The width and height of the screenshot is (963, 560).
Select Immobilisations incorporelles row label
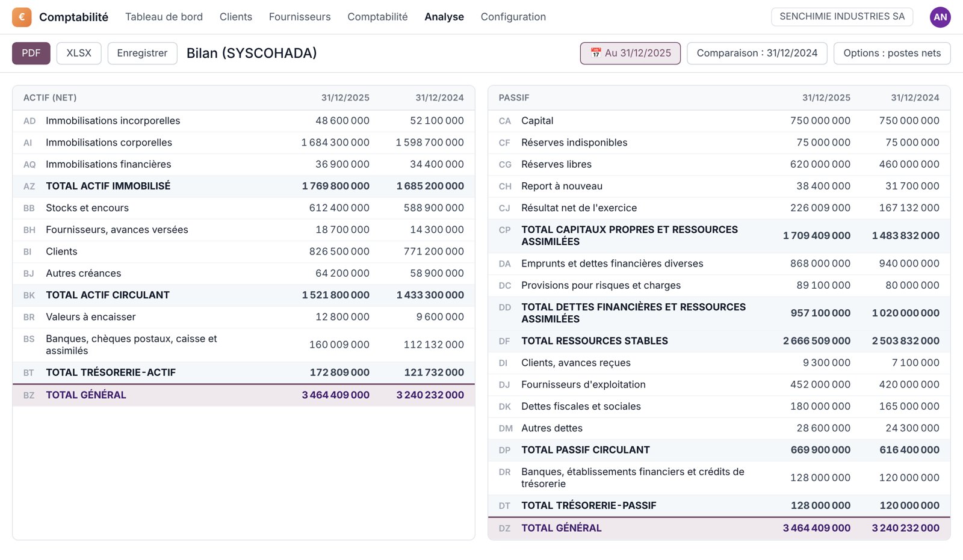[113, 121]
